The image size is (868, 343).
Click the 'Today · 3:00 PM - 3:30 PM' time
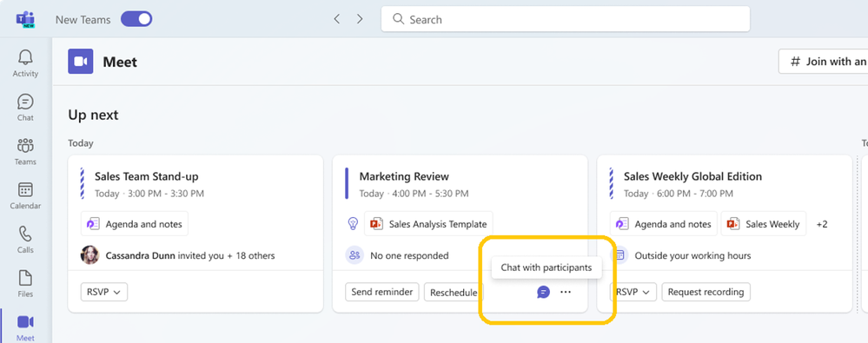click(149, 194)
